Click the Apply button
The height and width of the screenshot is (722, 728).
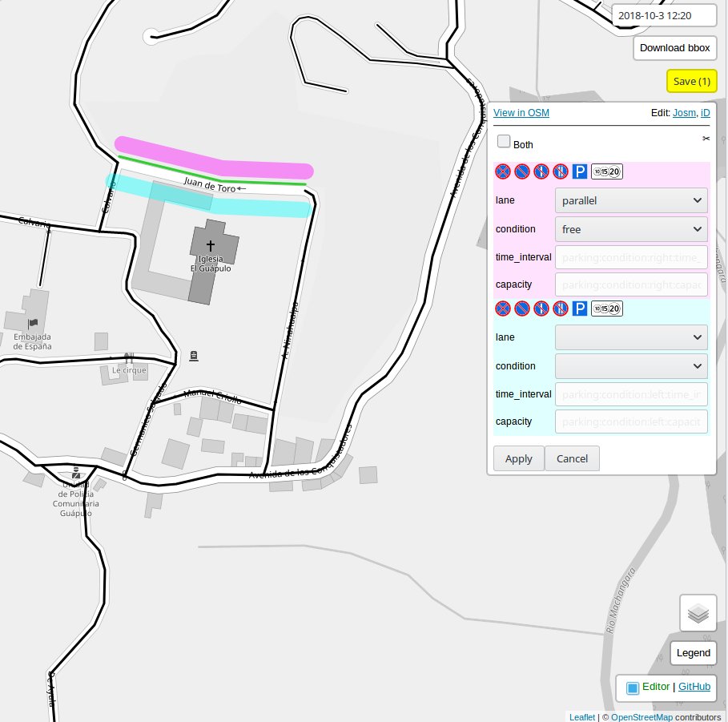tap(518, 458)
